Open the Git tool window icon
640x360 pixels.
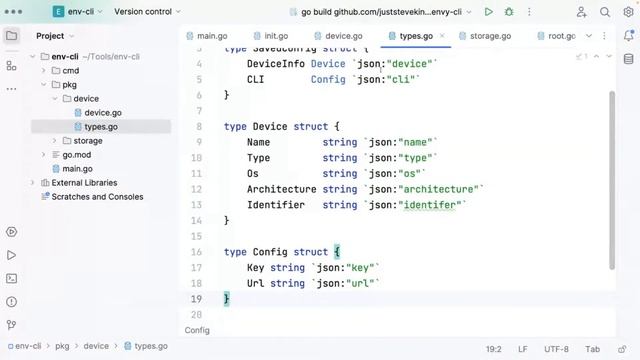coord(11,325)
